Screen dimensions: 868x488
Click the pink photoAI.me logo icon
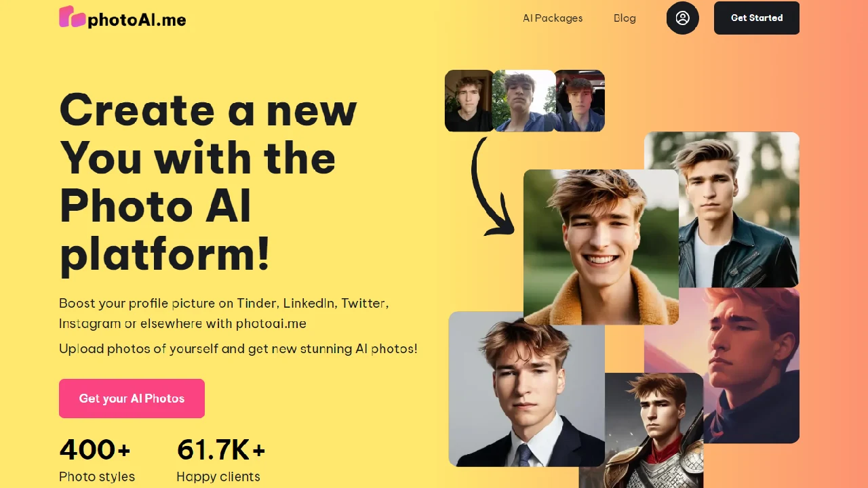tap(73, 17)
